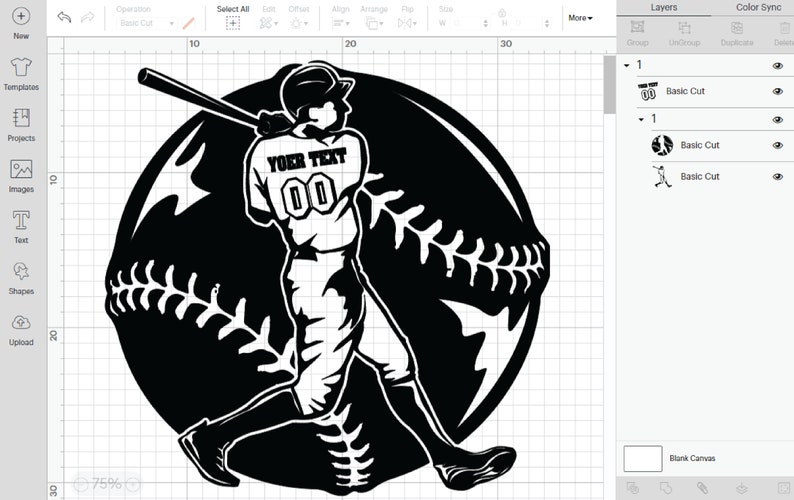Select the batter figure layer thumbnail
The height and width of the screenshot is (500, 794).
(x=662, y=176)
